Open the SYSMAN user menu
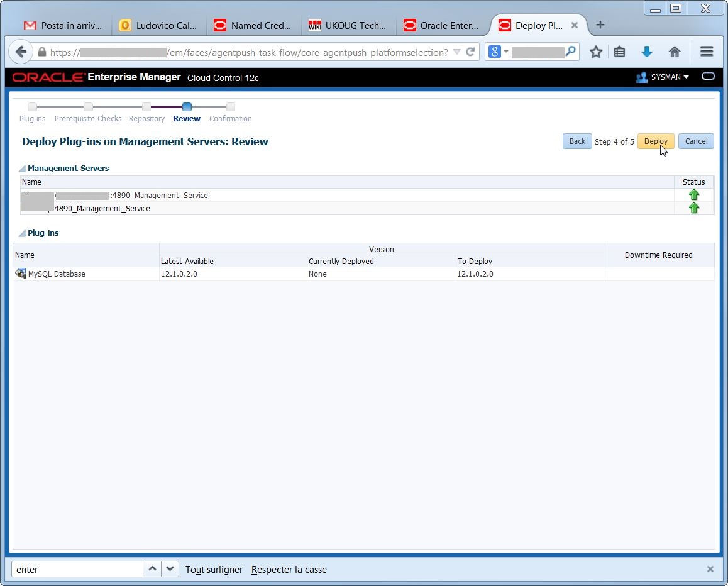Image resolution: width=728 pixels, height=586 pixels. pos(663,77)
